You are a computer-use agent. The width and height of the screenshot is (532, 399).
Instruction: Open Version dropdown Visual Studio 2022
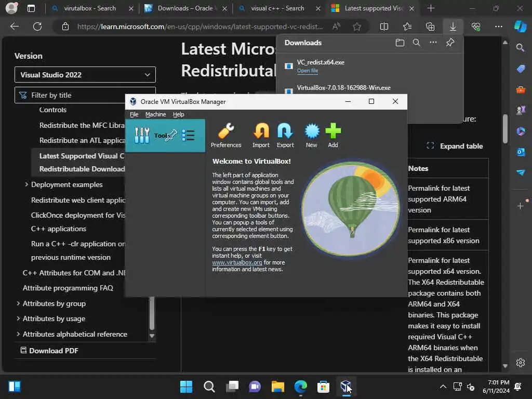[x=85, y=75]
